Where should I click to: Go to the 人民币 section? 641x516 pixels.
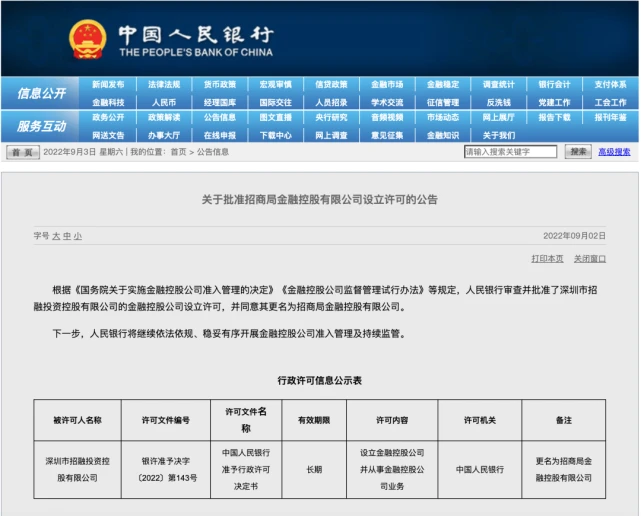coord(164,102)
